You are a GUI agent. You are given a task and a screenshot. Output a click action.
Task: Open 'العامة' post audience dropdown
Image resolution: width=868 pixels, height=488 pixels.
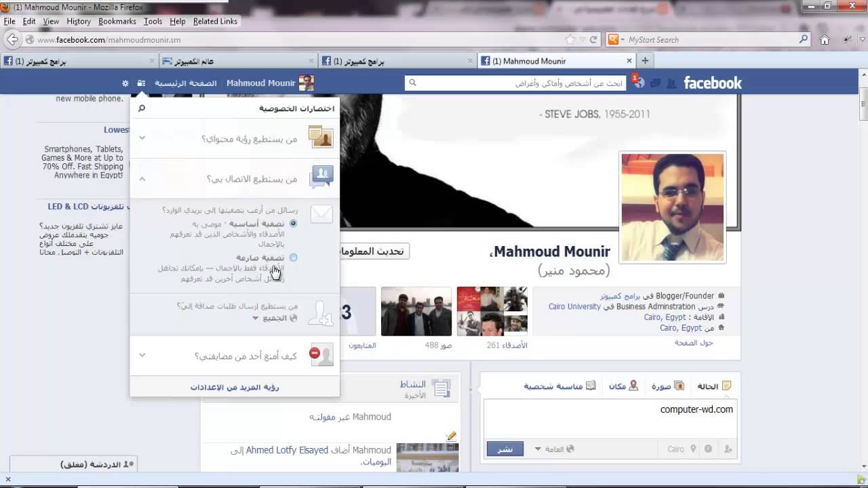tap(555, 449)
